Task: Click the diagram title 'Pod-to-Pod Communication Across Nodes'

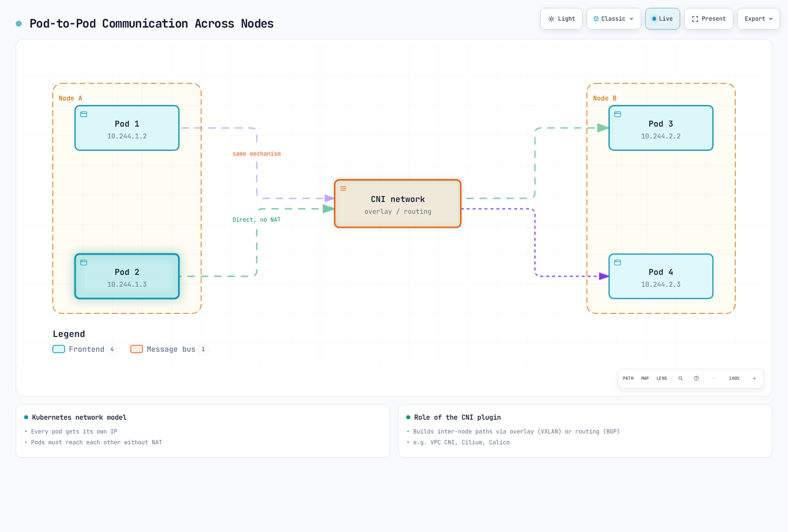Action: 152,24
